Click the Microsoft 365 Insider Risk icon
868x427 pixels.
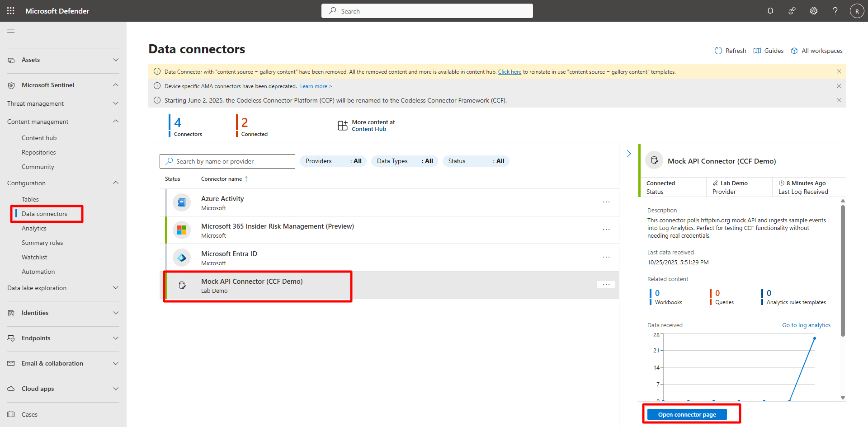[x=182, y=230]
